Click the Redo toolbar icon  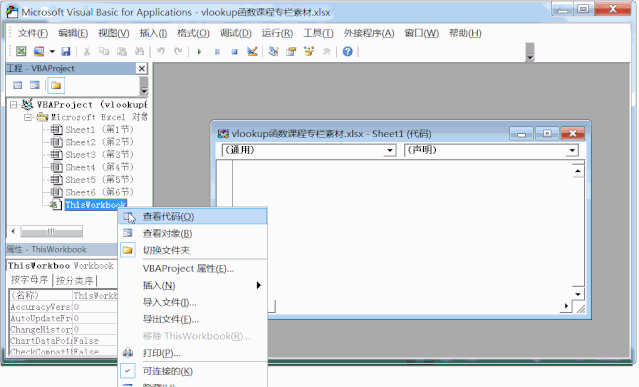[178, 51]
